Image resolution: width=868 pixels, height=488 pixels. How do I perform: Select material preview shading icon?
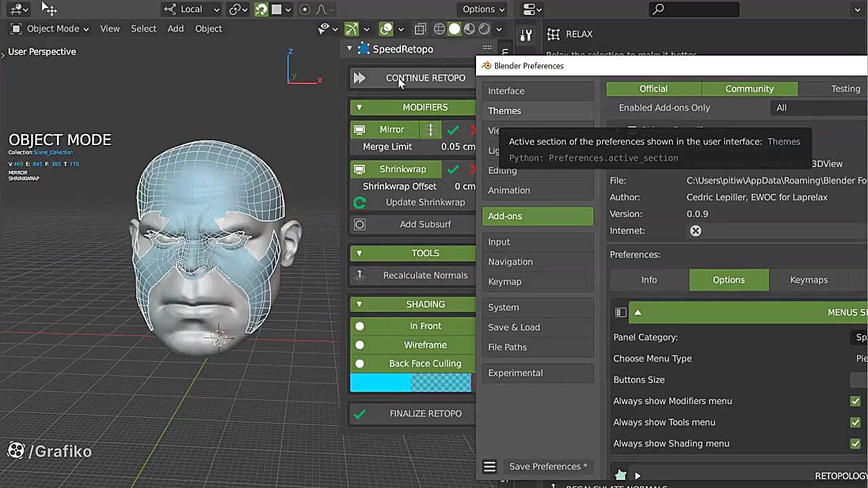(469, 28)
